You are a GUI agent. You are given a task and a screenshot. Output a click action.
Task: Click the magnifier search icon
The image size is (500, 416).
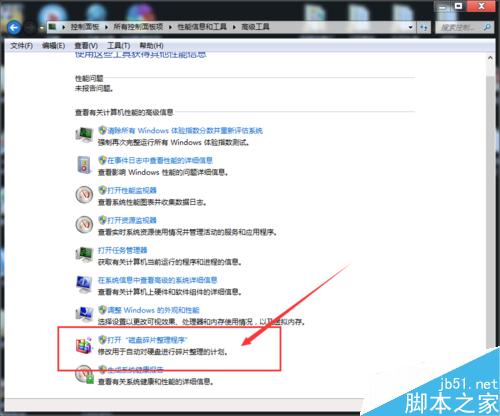(x=487, y=27)
